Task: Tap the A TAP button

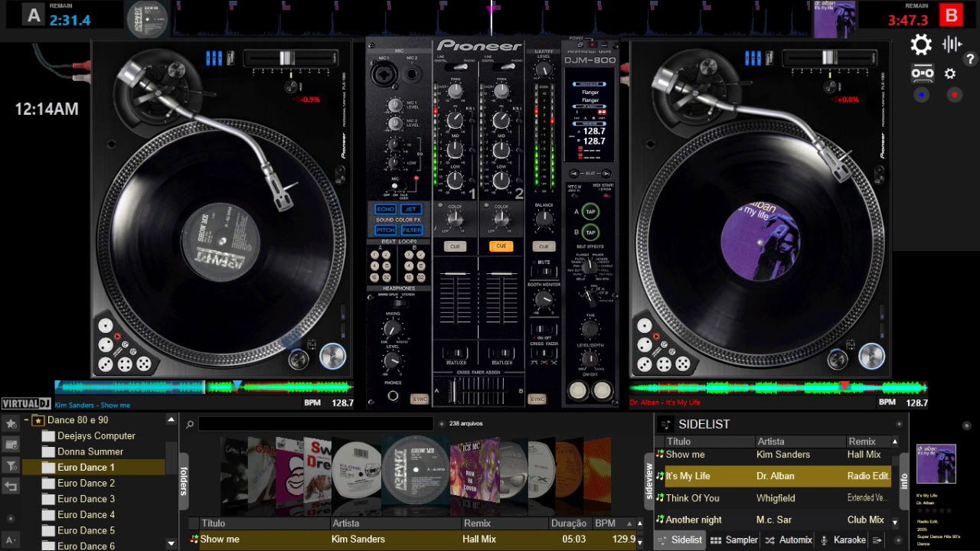Action: pos(590,212)
